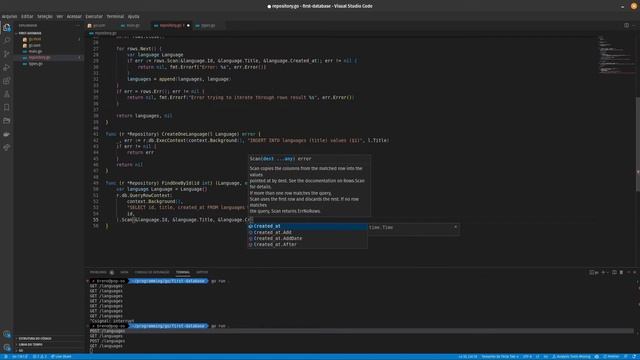The width and height of the screenshot is (640, 360).
Task: Click the editor vertical scrollbar
Action: [x=638, y=144]
